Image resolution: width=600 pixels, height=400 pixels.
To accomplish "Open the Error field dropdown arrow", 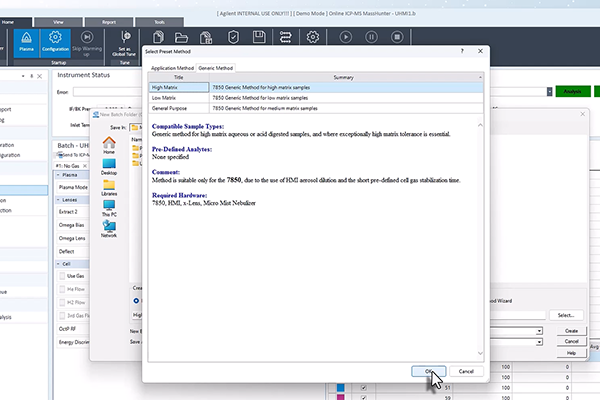I will pos(549,91).
